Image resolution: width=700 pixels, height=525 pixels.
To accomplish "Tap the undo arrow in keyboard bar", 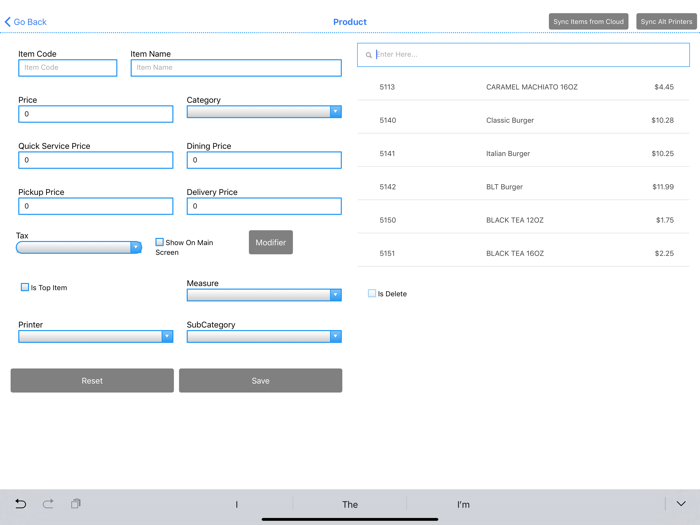I will [x=20, y=504].
